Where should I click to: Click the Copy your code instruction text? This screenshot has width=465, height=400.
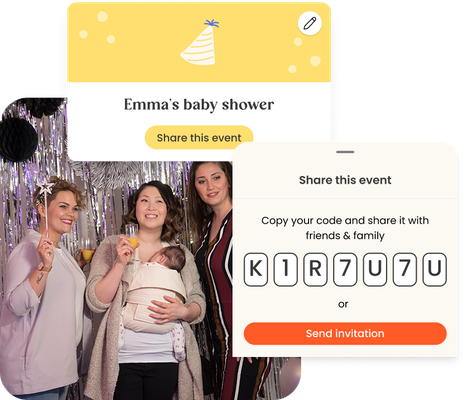(x=345, y=228)
